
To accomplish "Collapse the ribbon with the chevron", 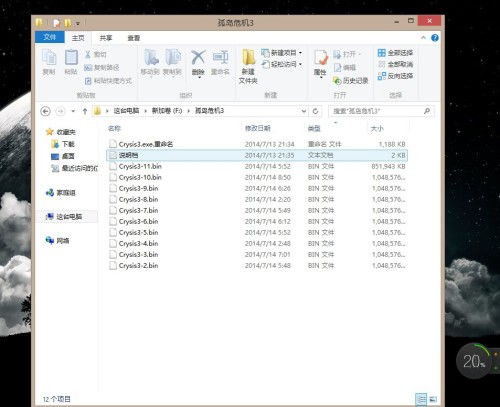I will click(x=423, y=38).
